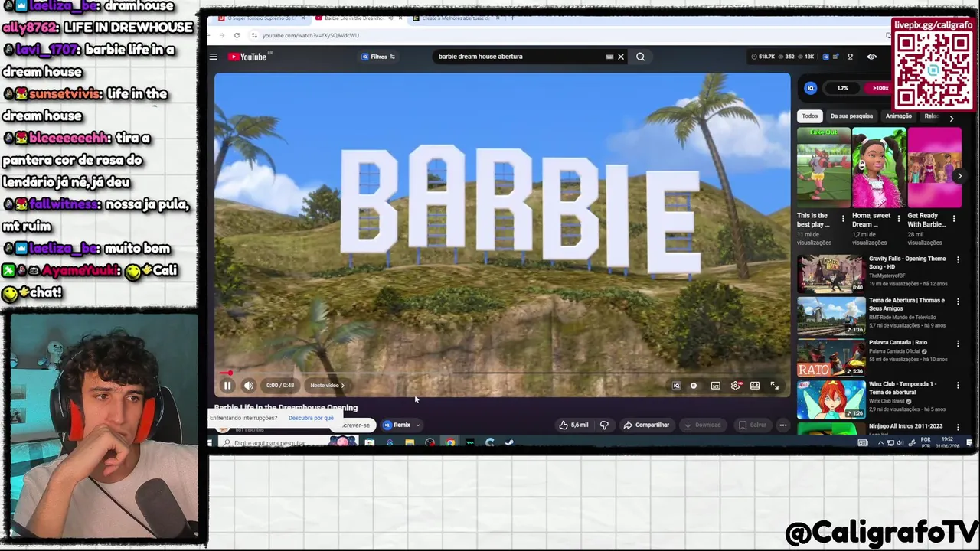Image resolution: width=980 pixels, height=551 pixels.
Task: Open Steam from the Windows taskbar
Action: (509, 442)
